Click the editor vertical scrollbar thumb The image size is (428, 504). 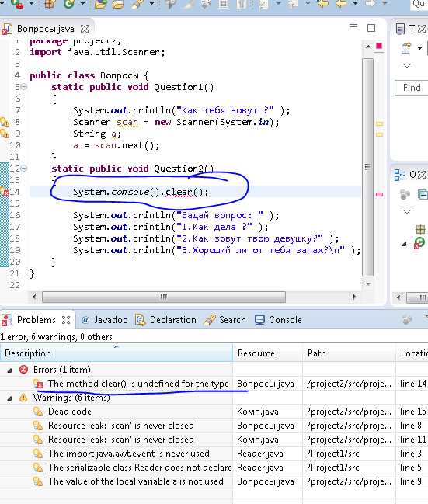[368, 167]
